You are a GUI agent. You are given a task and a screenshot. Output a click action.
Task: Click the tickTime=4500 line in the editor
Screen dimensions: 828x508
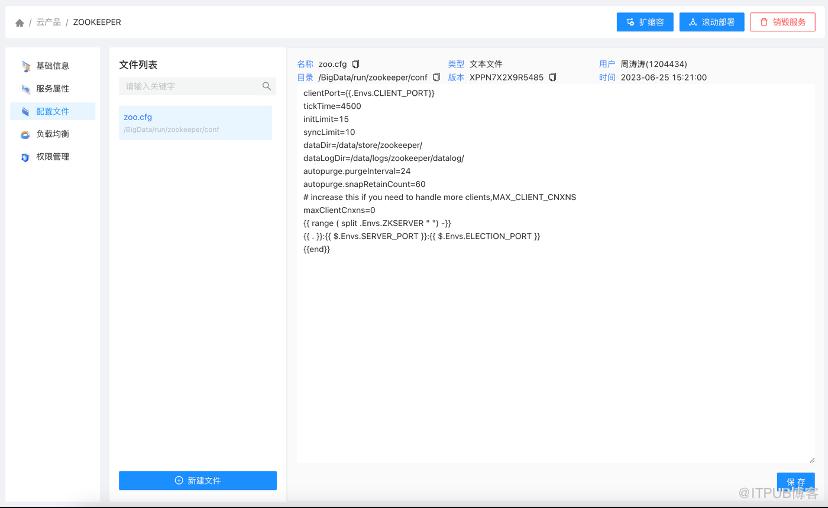coord(333,106)
